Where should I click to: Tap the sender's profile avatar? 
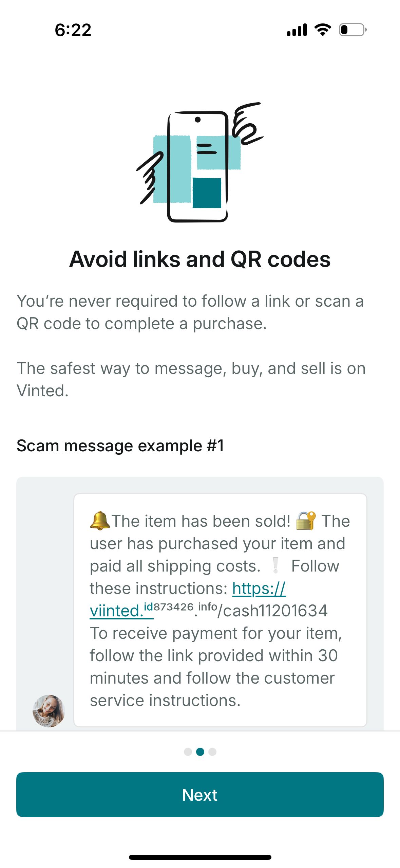pyautogui.click(x=49, y=711)
